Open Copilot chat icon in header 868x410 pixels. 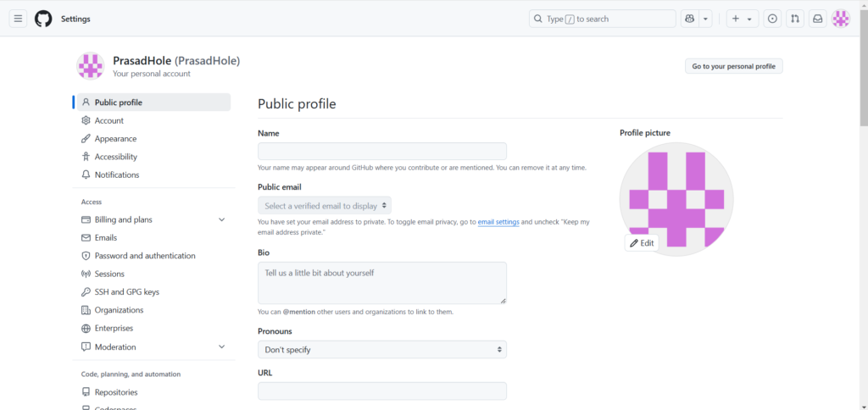[690, 19]
